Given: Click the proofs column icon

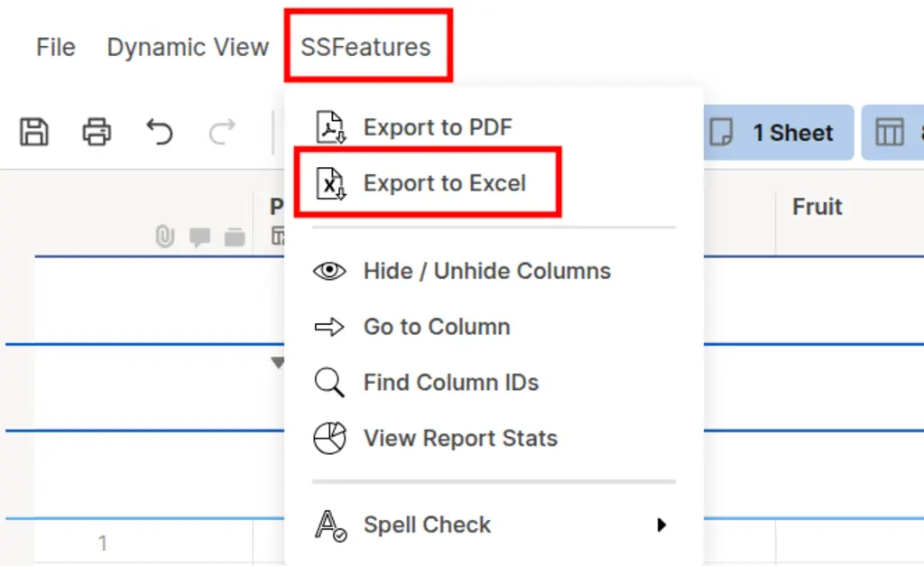Looking at the screenshot, I should 235,237.
